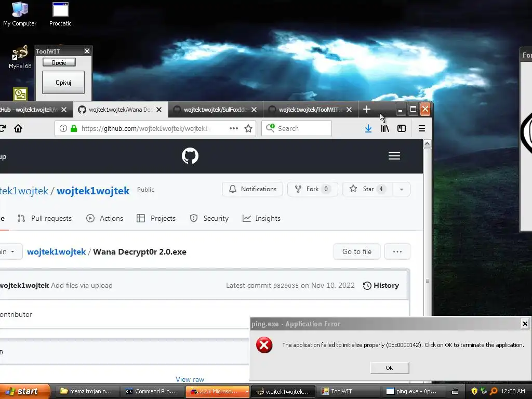This screenshot has height=399, width=532.
Task: Toggle the browser sidebar icon
Action: (x=402, y=129)
